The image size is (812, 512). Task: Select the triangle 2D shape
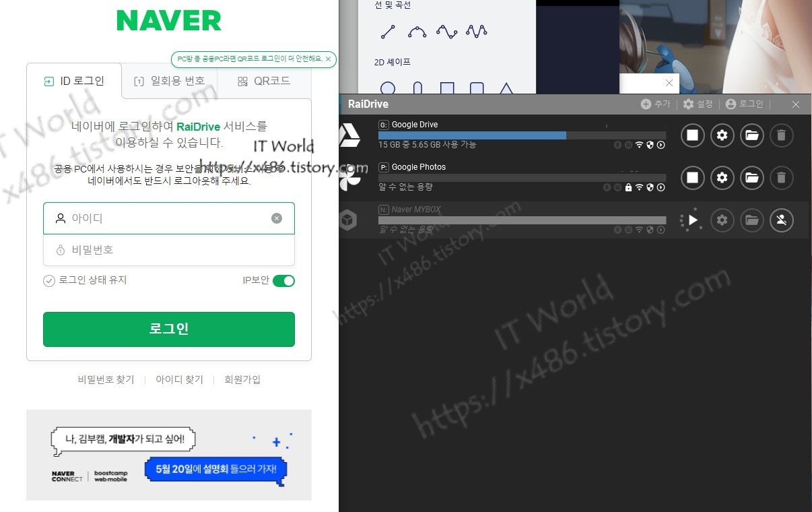coord(506,88)
